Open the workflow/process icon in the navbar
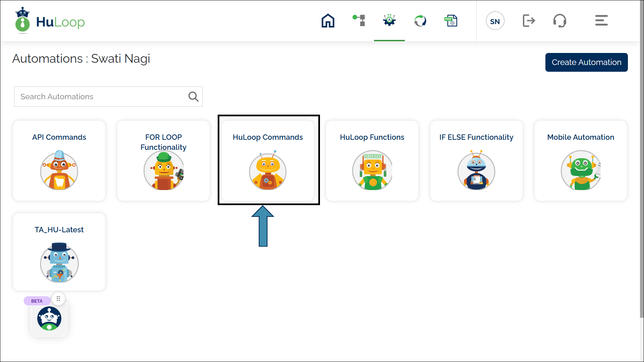644x362 pixels. (359, 20)
